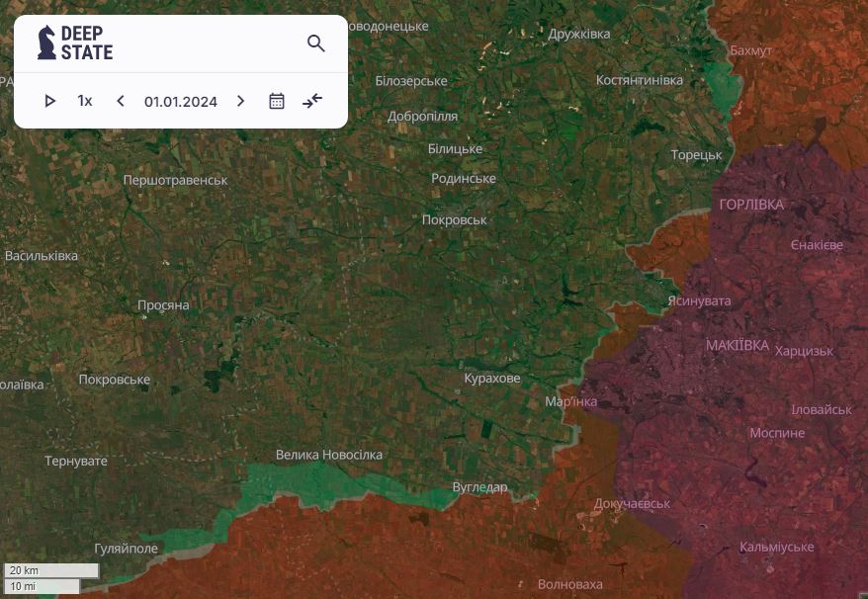Click the МАКІЇВКА label on map
The image size is (868, 599).
click(737, 345)
